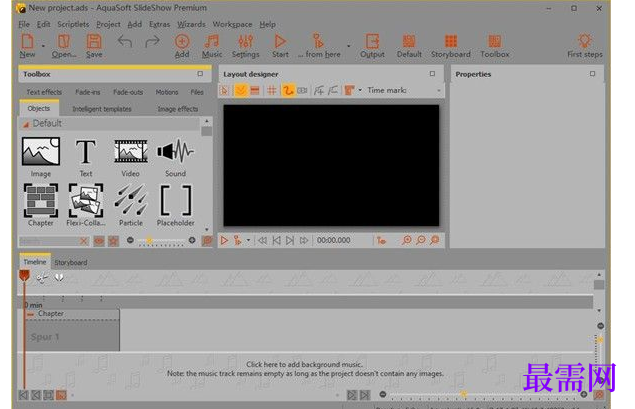Switch to the Image effects tab
The width and height of the screenshot is (635, 409).
coord(178,109)
